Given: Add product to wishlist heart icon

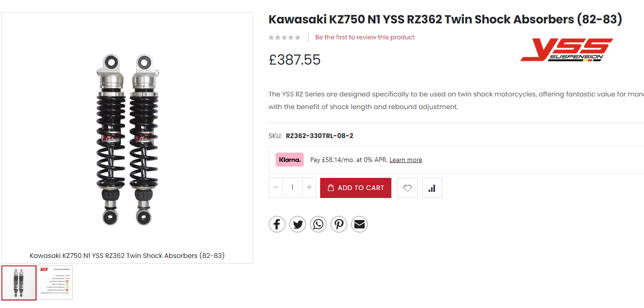Looking at the screenshot, I should pos(407,188).
